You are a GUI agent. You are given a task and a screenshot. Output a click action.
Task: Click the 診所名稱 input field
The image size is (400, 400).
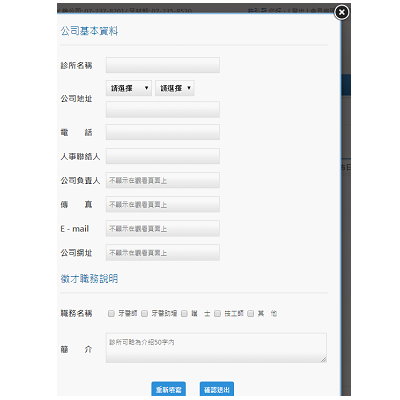click(163, 65)
